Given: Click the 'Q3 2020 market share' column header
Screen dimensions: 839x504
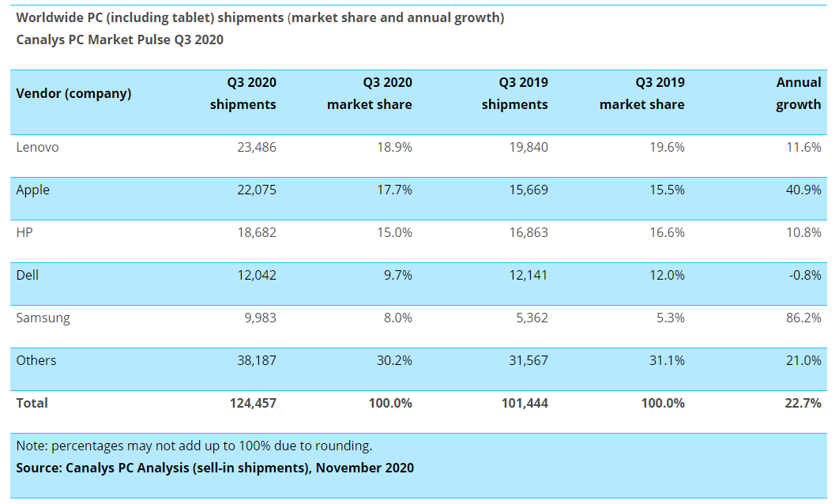Looking at the screenshot, I should click(x=370, y=94).
